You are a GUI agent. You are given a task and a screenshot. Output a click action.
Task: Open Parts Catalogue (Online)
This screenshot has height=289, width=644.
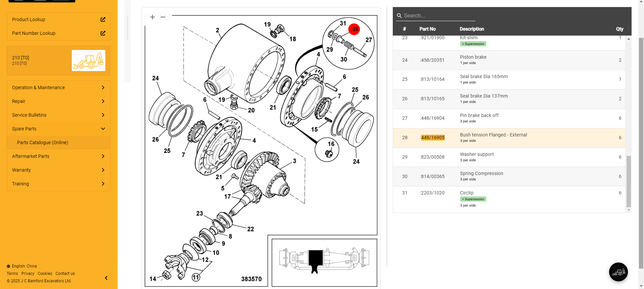pos(43,142)
